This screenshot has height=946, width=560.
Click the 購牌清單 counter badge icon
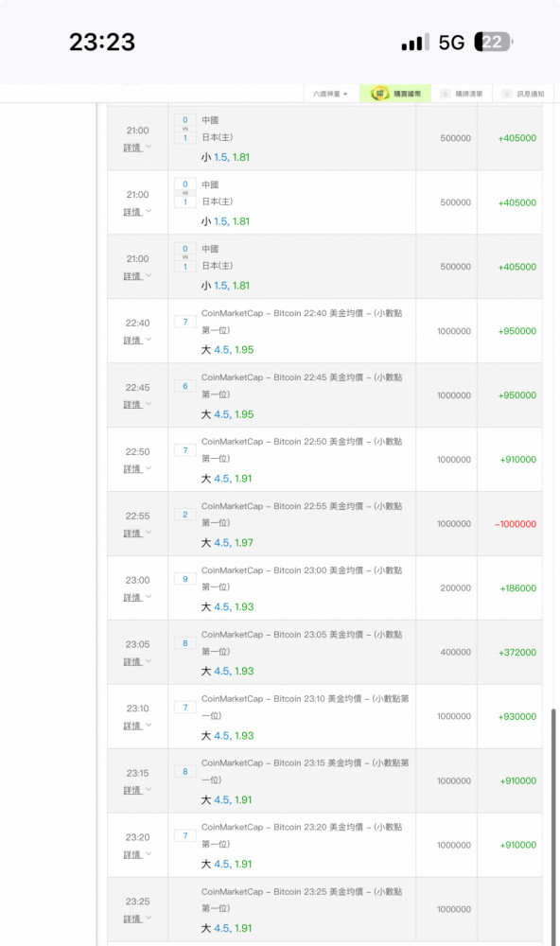coord(446,94)
